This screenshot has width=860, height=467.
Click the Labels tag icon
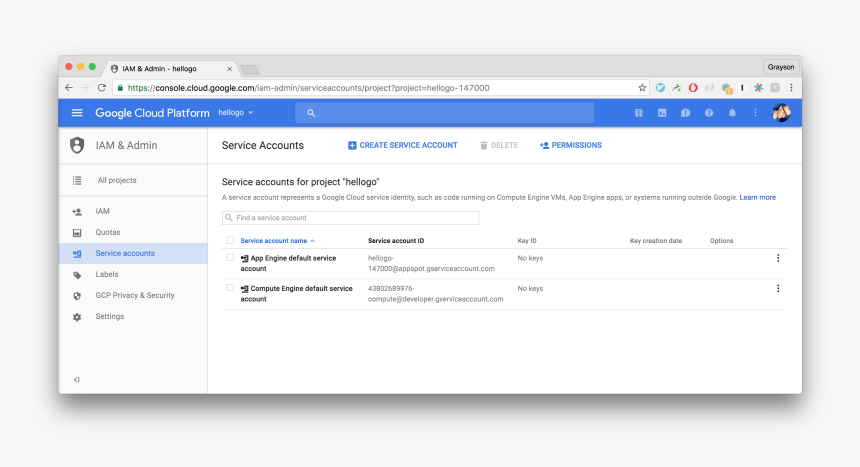click(x=77, y=274)
